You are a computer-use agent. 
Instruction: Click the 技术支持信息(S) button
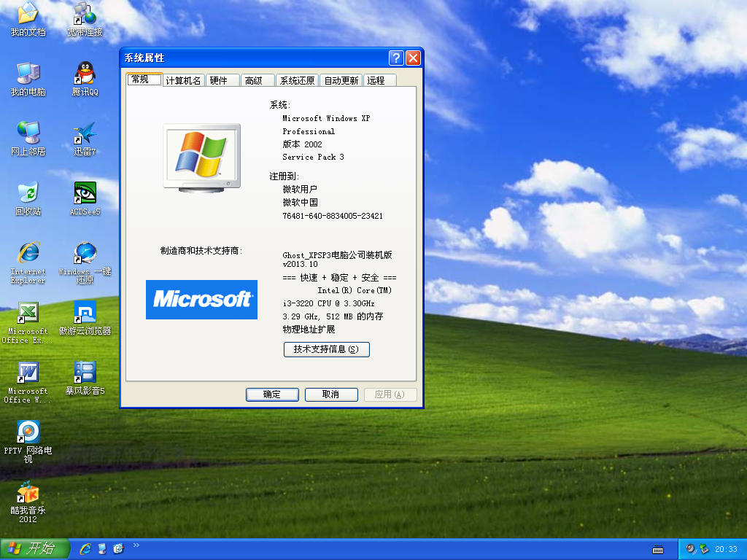pos(326,349)
